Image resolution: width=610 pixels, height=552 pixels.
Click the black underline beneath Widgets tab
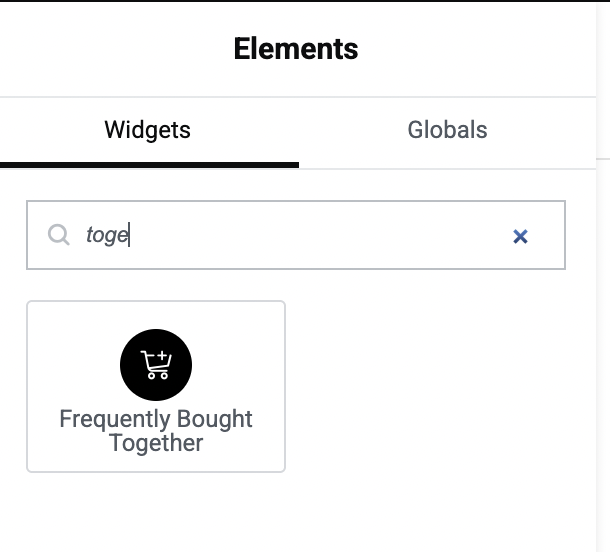click(149, 165)
